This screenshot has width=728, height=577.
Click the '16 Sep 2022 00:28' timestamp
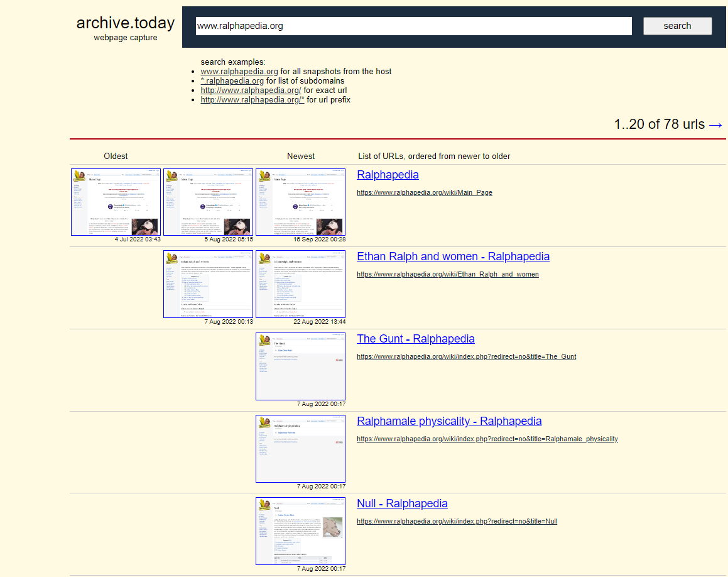pyautogui.click(x=320, y=239)
